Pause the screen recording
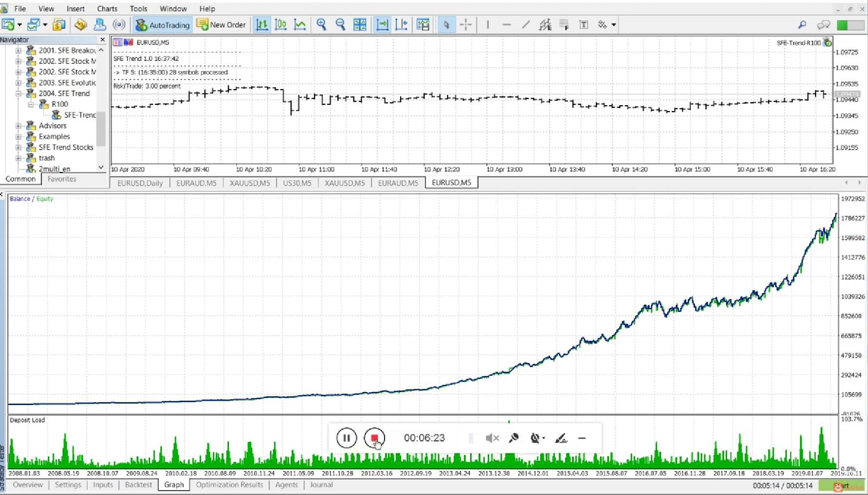 point(347,438)
